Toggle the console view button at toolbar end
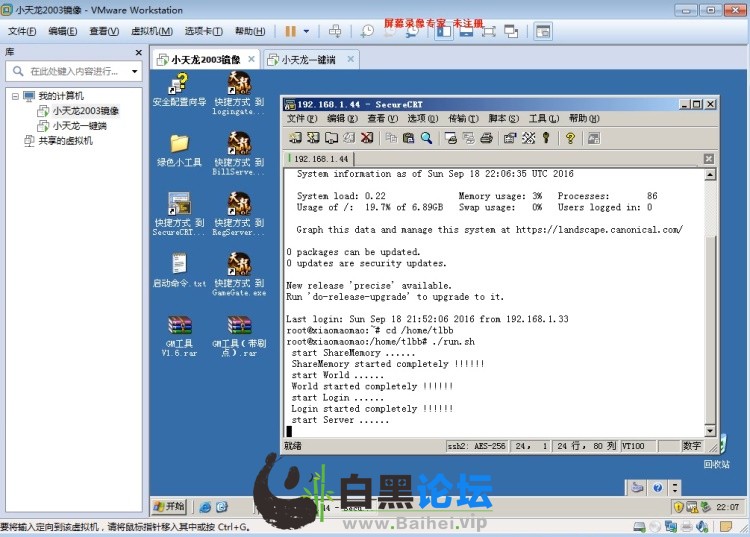The width and height of the screenshot is (750, 537). coord(543,32)
